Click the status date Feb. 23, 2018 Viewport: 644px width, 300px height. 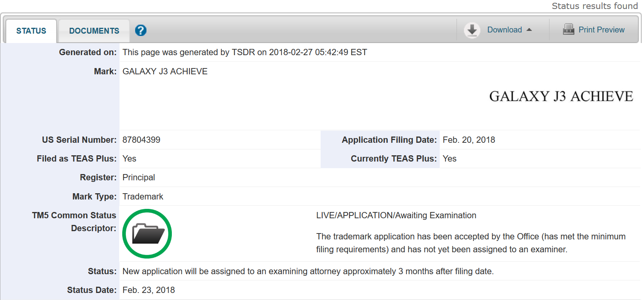(x=148, y=290)
